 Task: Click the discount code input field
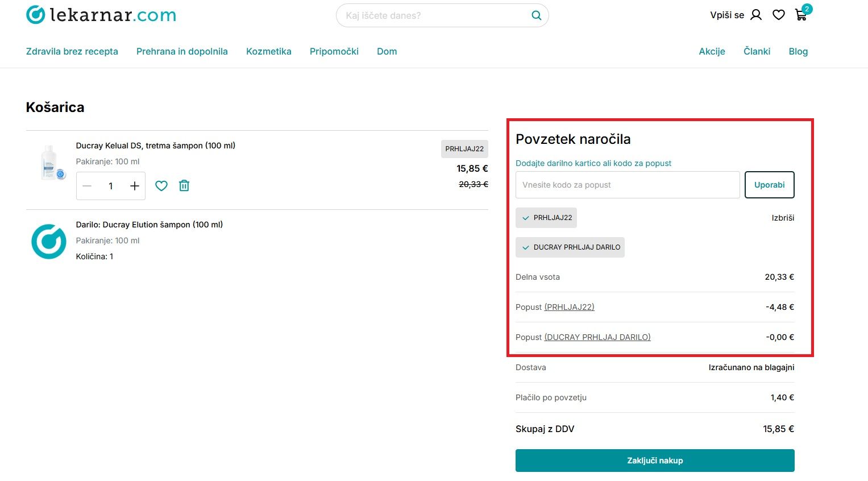pos(628,185)
